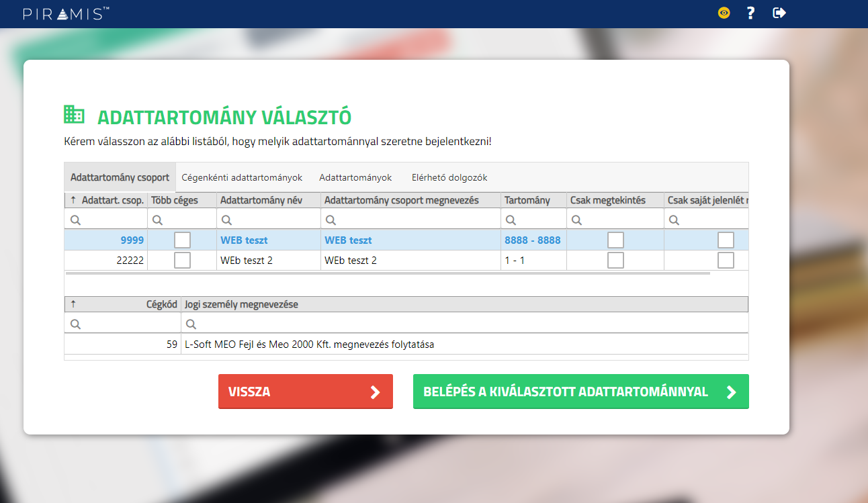868x503 pixels.
Task: Click the horizontal scrollbar under the table
Action: point(387,274)
